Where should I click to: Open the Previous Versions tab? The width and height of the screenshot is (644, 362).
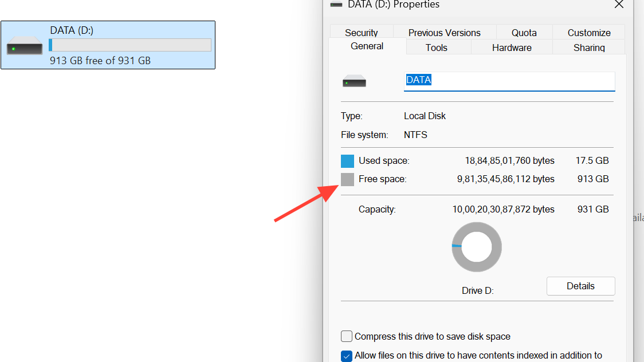coord(444,33)
